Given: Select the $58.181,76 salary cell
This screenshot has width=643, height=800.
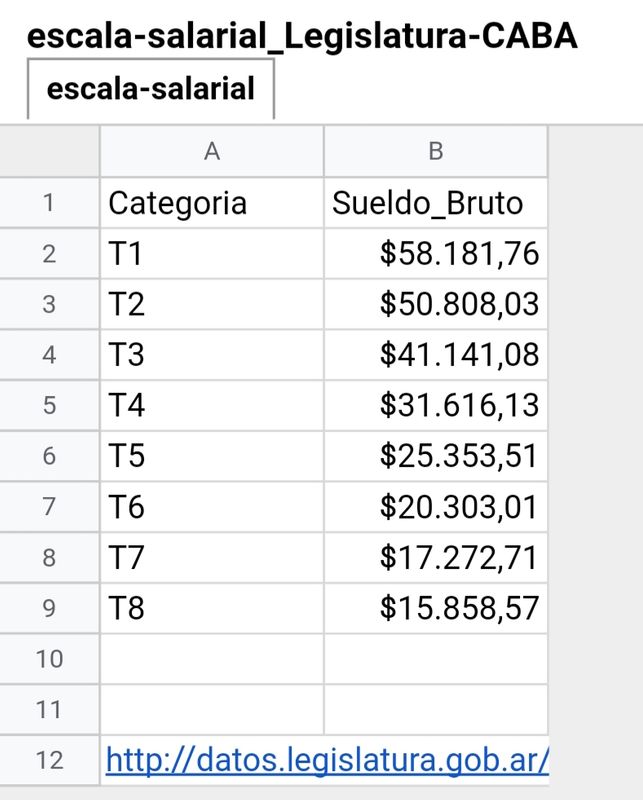Looking at the screenshot, I should click(x=436, y=254).
